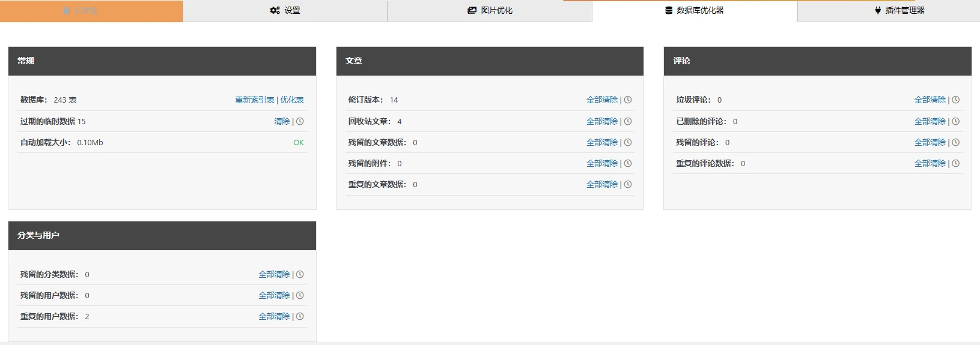The width and height of the screenshot is (980, 345).
Task: Click schedule clock icon for 重复的文章数据
Action: coord(628,184)
